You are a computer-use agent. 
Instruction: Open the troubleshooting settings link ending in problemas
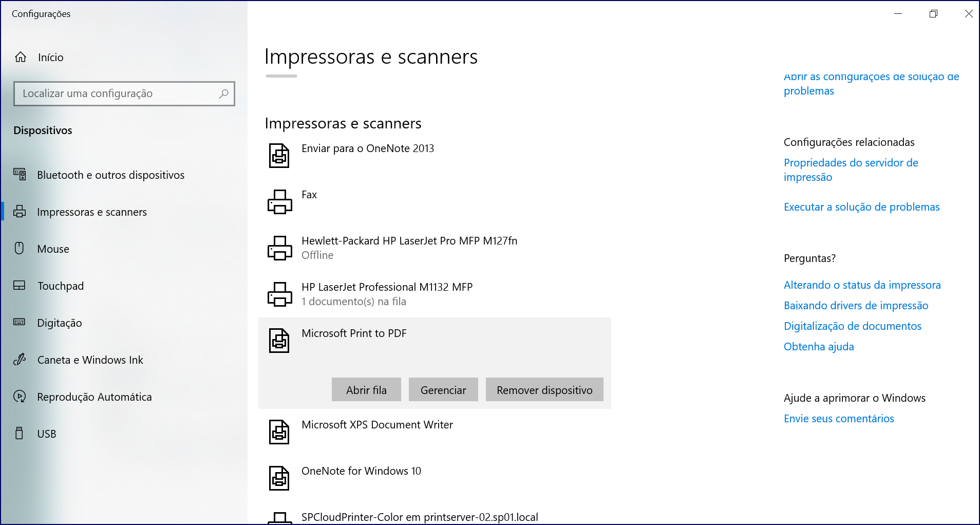[871, 84]
